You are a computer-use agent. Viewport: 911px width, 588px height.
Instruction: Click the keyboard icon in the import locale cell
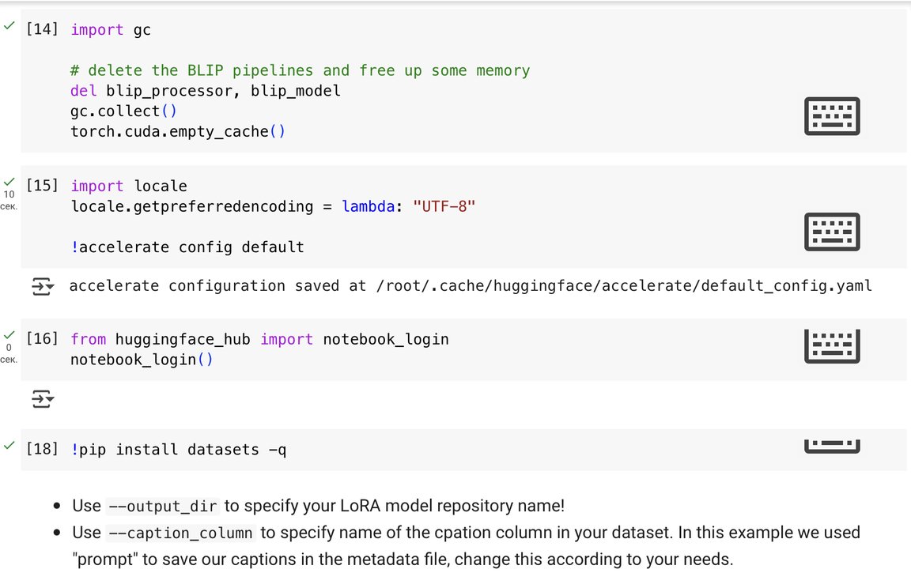832,232
